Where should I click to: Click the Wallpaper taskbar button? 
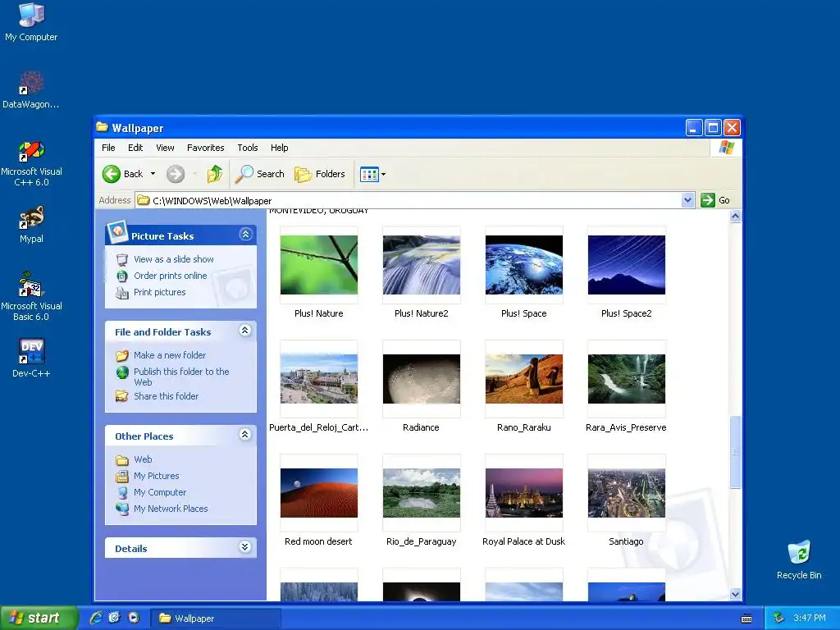coord(214,619)
